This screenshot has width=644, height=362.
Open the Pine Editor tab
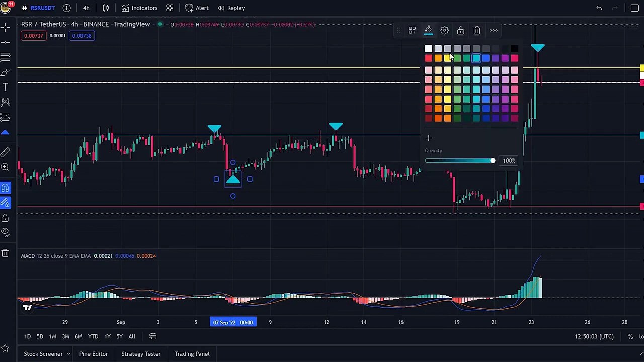94,354
